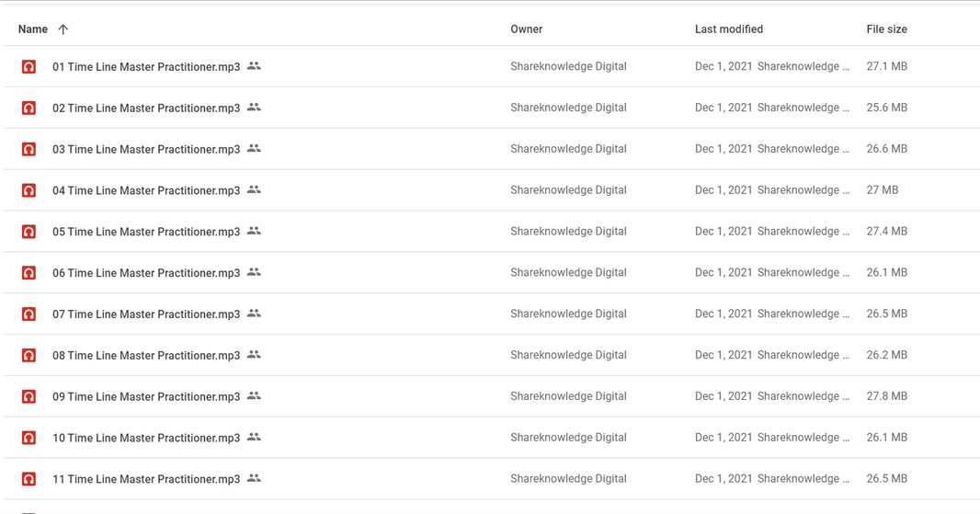
Task: Click the Owner column header
Action: click(x=526, y=29)
